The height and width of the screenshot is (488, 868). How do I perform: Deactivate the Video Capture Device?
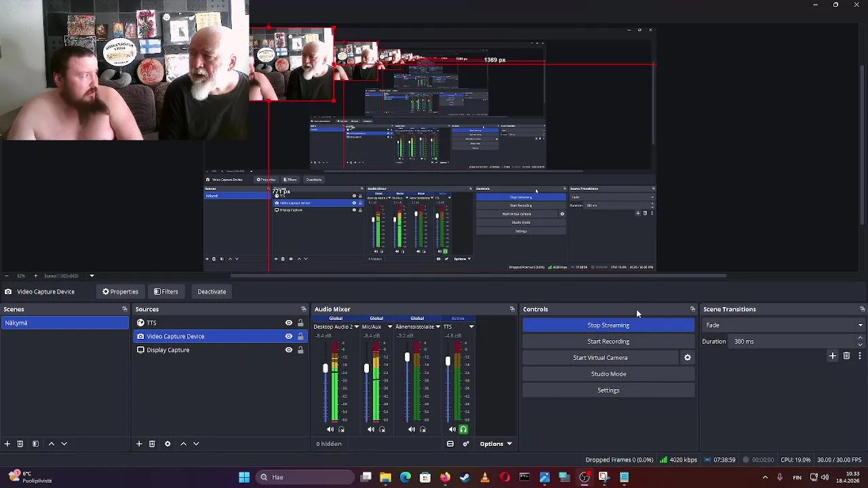point(212,291)
